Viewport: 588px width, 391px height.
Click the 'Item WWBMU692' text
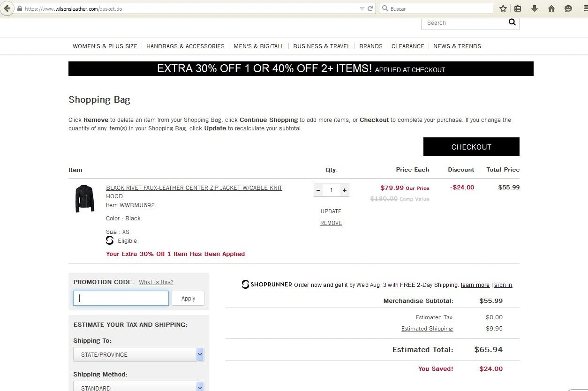(x=130, y=205)
